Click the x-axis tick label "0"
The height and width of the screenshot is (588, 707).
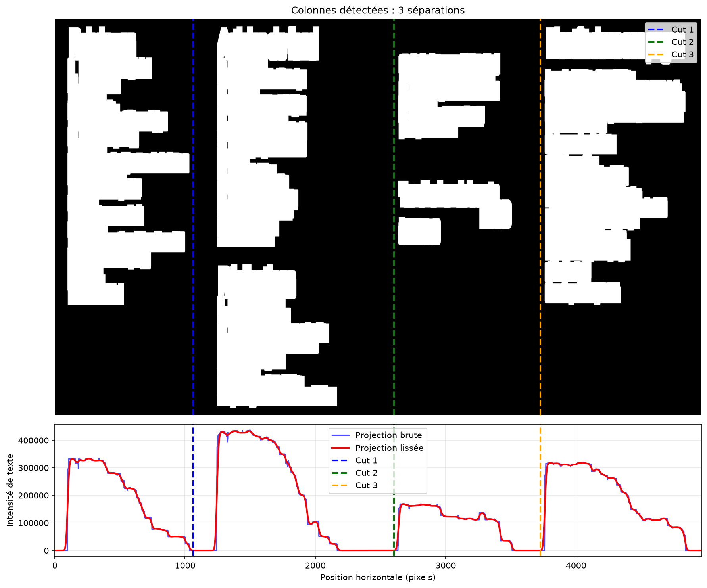55,566
